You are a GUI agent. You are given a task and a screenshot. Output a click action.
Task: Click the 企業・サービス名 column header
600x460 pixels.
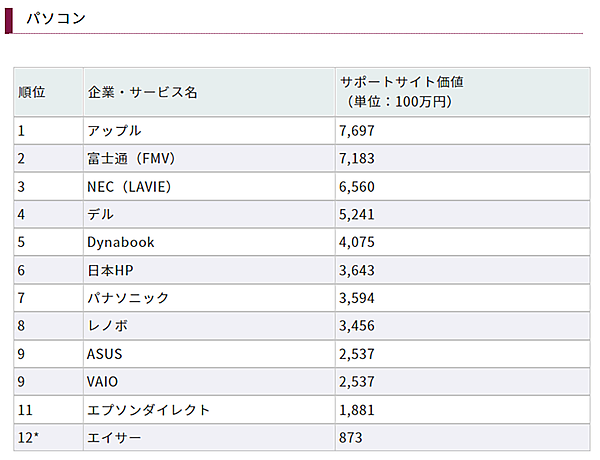click(143, 92)
